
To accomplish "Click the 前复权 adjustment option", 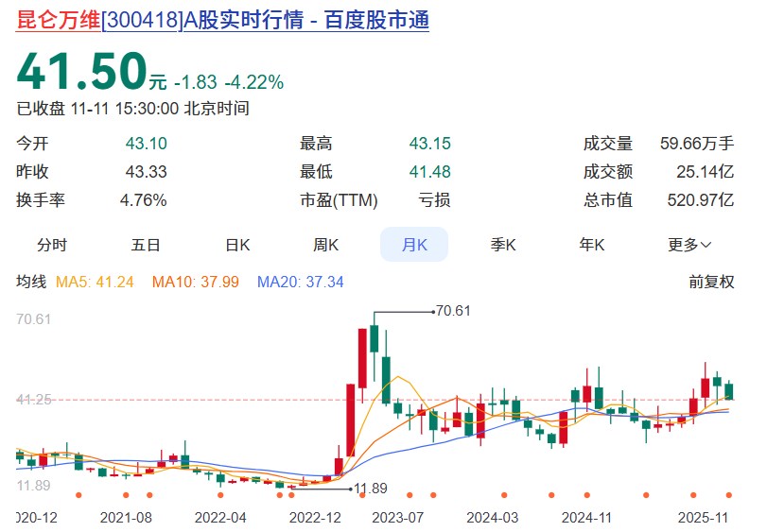I will click(x=712, y=282).
